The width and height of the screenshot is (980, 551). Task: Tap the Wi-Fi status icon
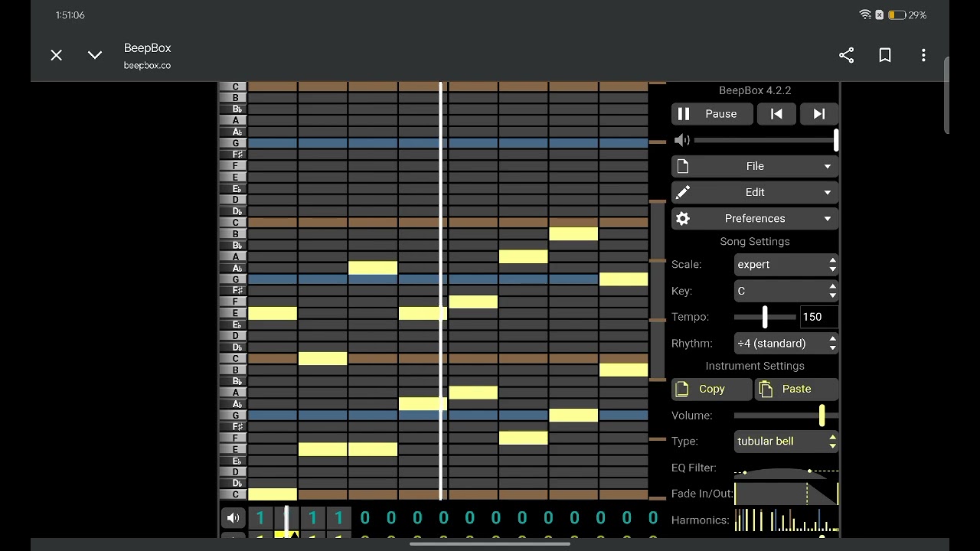tap(865, 15)
